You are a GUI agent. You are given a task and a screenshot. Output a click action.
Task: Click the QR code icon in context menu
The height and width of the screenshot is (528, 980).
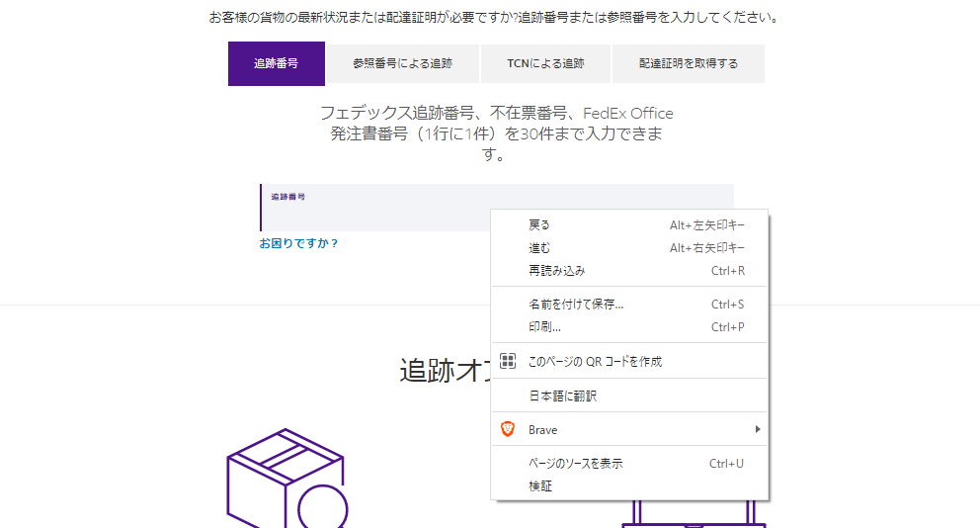point(508,361)
